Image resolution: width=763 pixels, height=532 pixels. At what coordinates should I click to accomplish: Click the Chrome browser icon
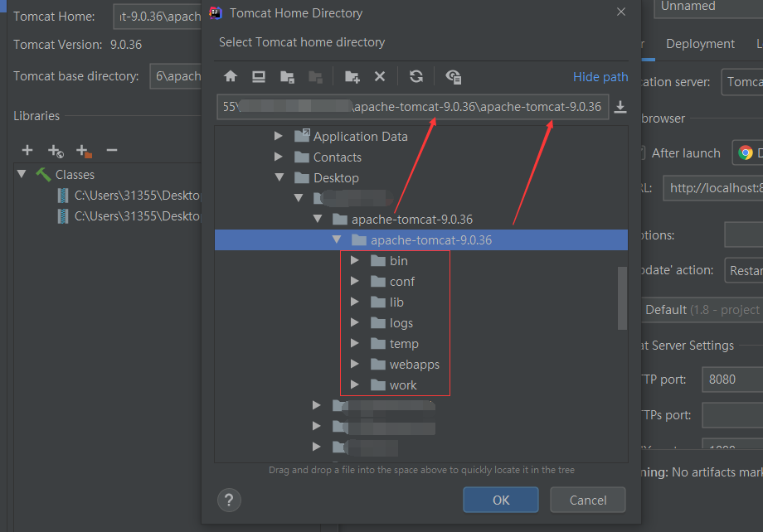745,152
